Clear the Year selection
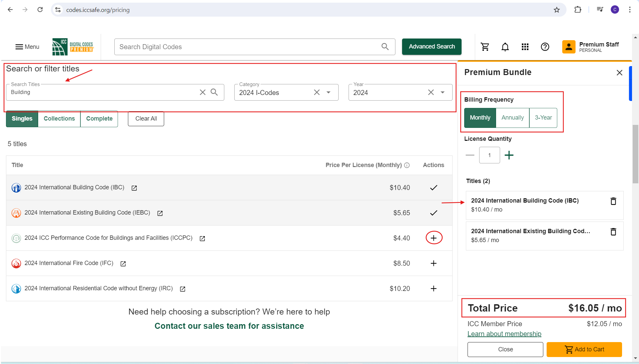 431,92
